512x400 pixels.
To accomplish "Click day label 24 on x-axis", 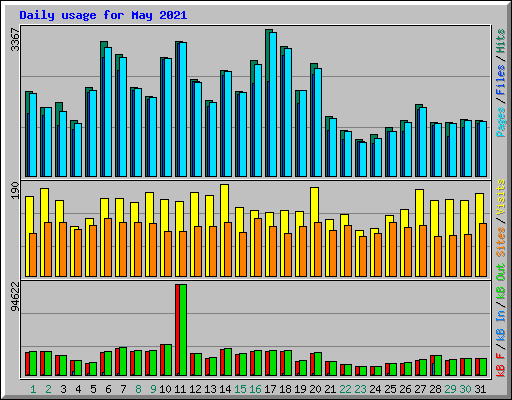I will [x=375, y=389].
